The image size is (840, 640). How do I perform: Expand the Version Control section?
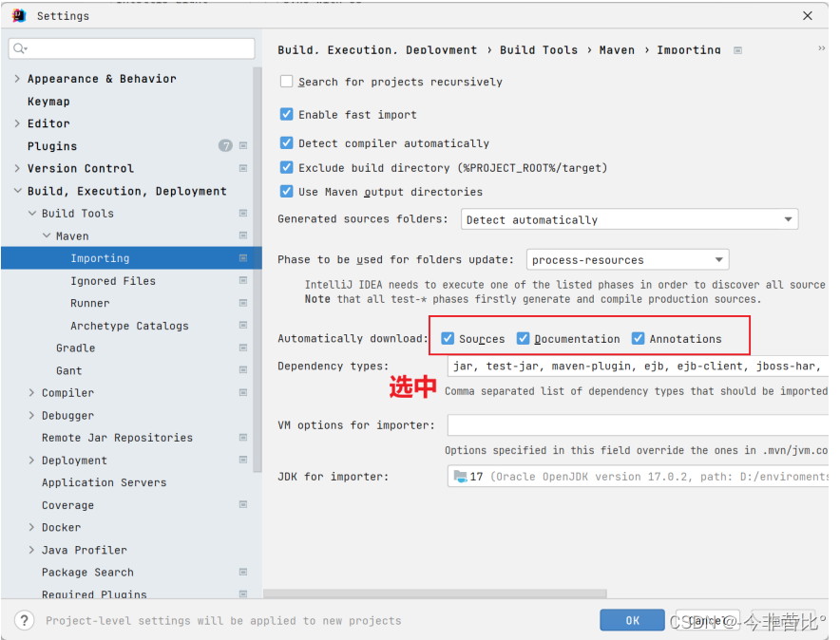pos(17,169)
